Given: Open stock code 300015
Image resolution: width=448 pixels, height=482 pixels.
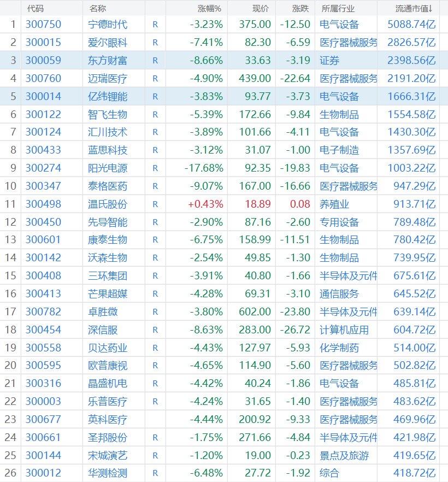Looking at the screenshot, I should tap(43, 43).
